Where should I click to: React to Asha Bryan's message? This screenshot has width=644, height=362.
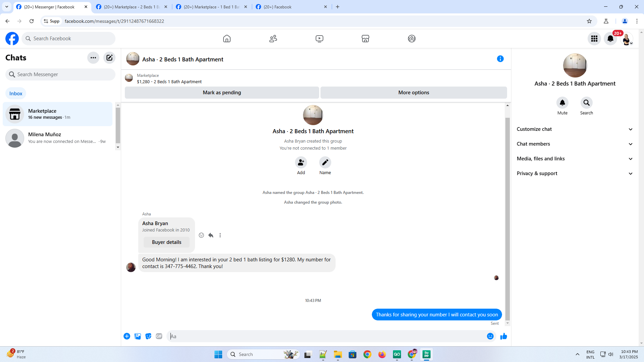201,235
